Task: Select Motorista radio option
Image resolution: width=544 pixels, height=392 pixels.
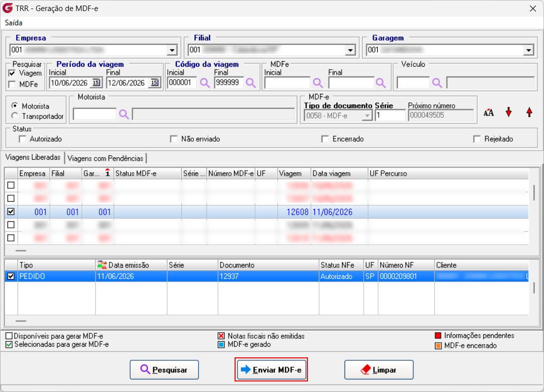Action: [15, 105]
